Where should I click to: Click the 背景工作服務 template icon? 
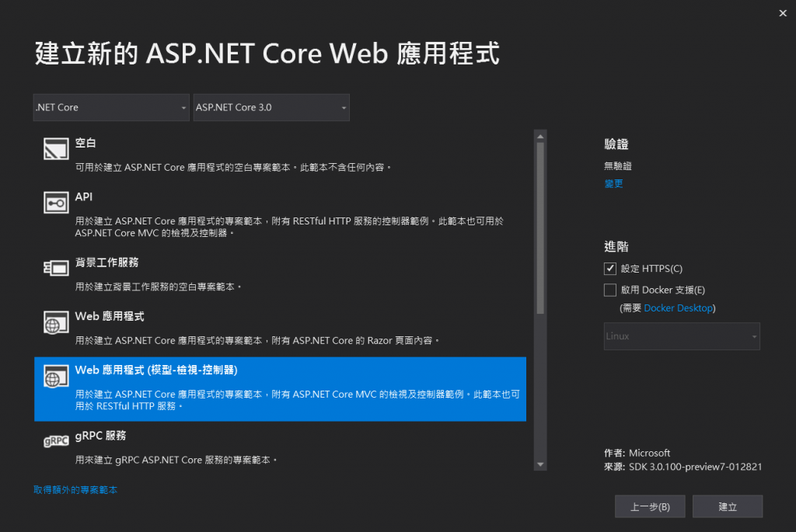56,269
